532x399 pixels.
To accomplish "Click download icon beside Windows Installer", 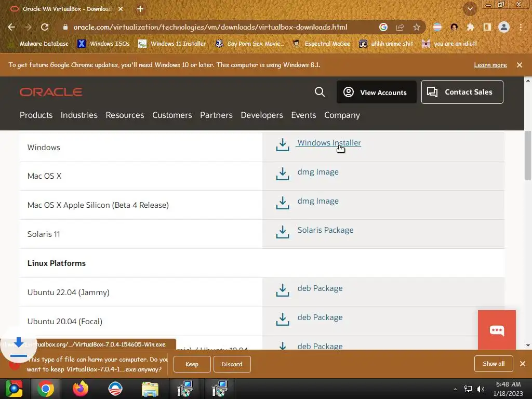I will 282,144.
